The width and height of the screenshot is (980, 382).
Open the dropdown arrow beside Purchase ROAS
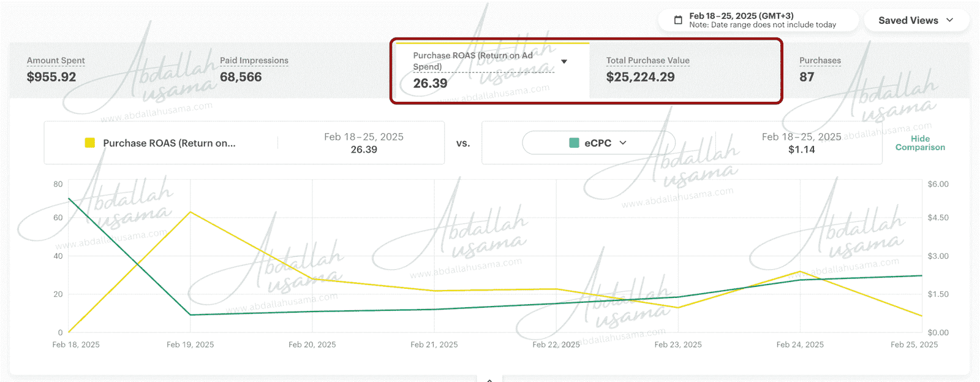[564, 61]
